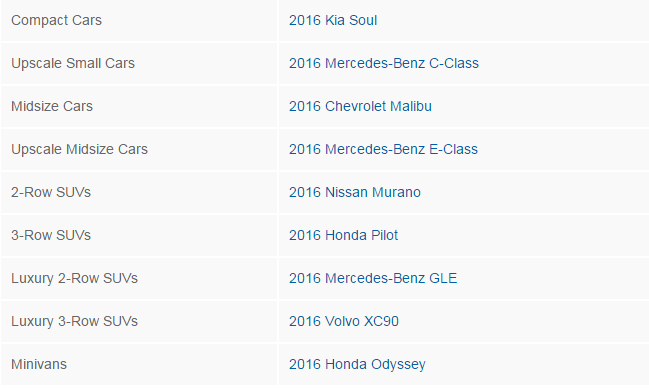The width and height of the screenshot is (649, 388).
Task: Follow the 2016 Honda Odyssey link
Action: (x=357, y=365)
